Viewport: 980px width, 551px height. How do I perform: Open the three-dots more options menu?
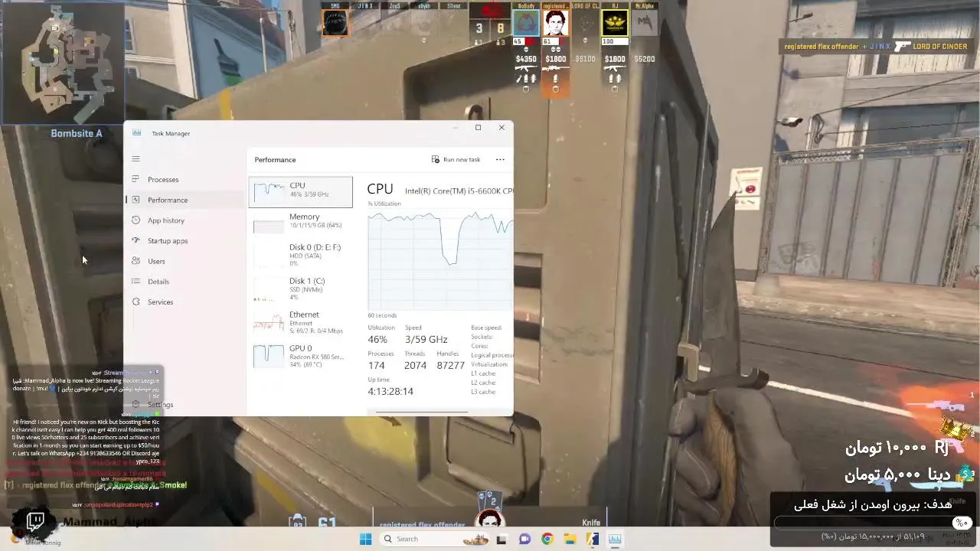[x=500, y=159]
